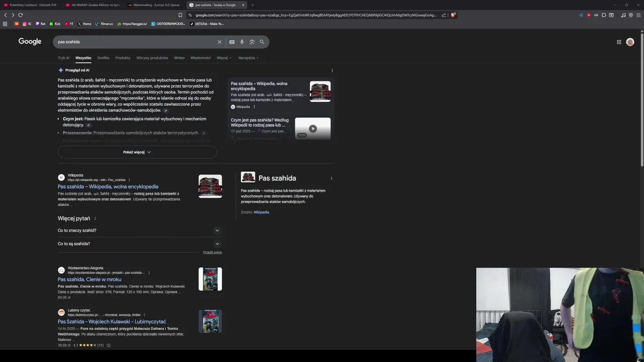This screenshot has width=644, height=362.
Task: Open the TikTok bookmark
Action: [207, 24]
